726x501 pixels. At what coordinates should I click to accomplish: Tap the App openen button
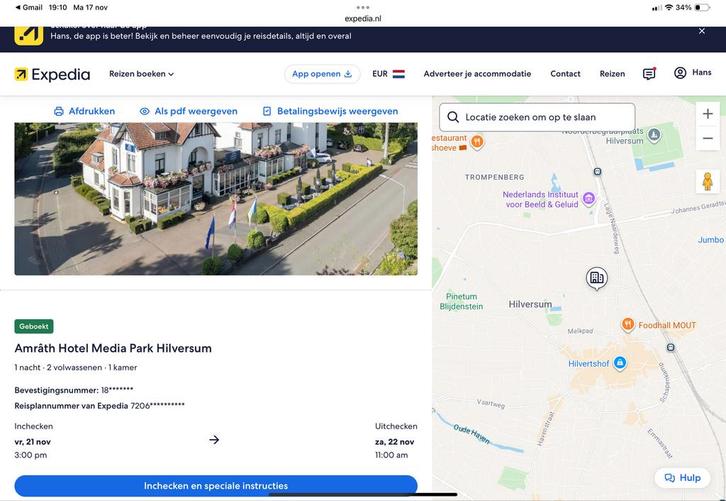click(322, 74)
